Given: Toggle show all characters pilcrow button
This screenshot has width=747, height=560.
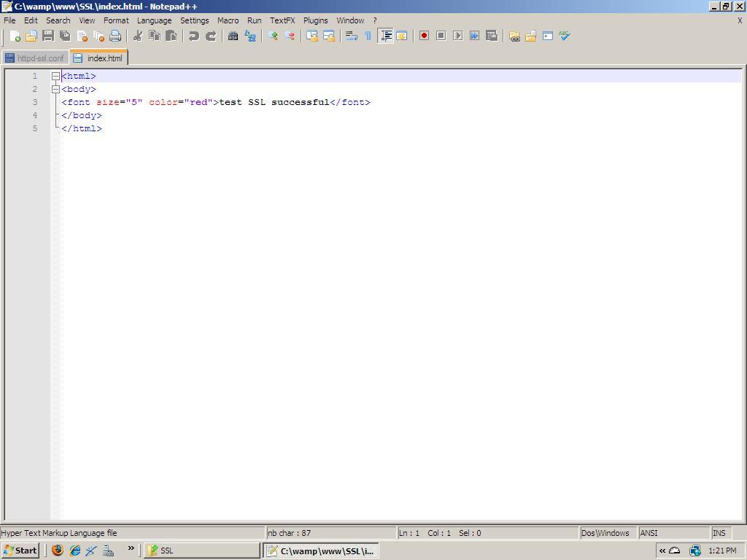Looking at the screenshot, I should point(368,36).
